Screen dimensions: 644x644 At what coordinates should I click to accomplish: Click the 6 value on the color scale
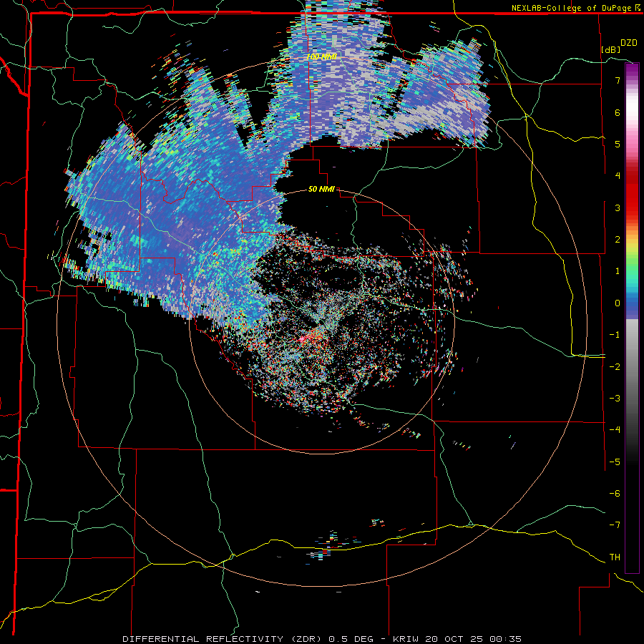[x=618, y=112]
